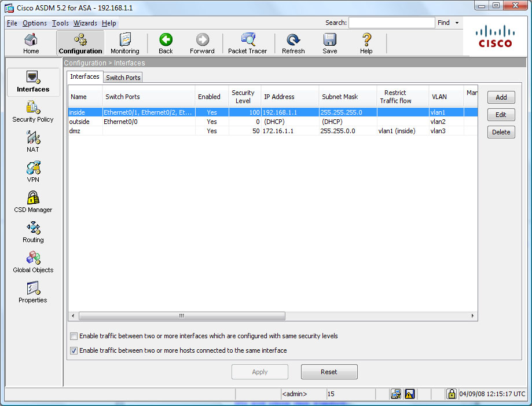532x406 pixels.
Task: Open the Global Objects section
Action: click(x=33, y=262)
